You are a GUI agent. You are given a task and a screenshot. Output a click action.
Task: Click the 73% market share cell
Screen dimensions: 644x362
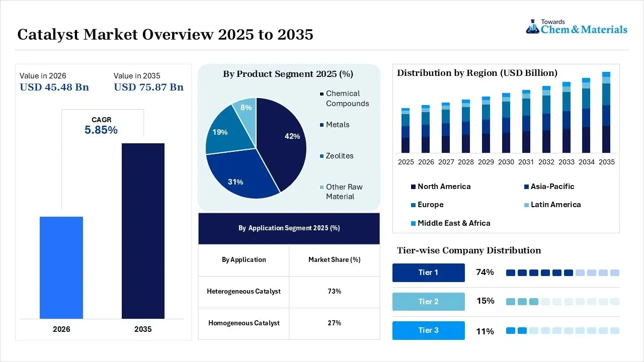click(335, 292)
